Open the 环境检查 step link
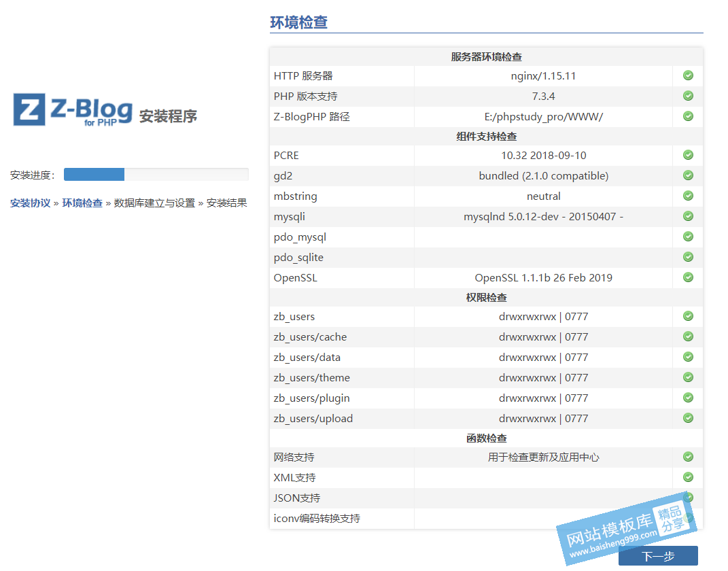 click(82, 203)
